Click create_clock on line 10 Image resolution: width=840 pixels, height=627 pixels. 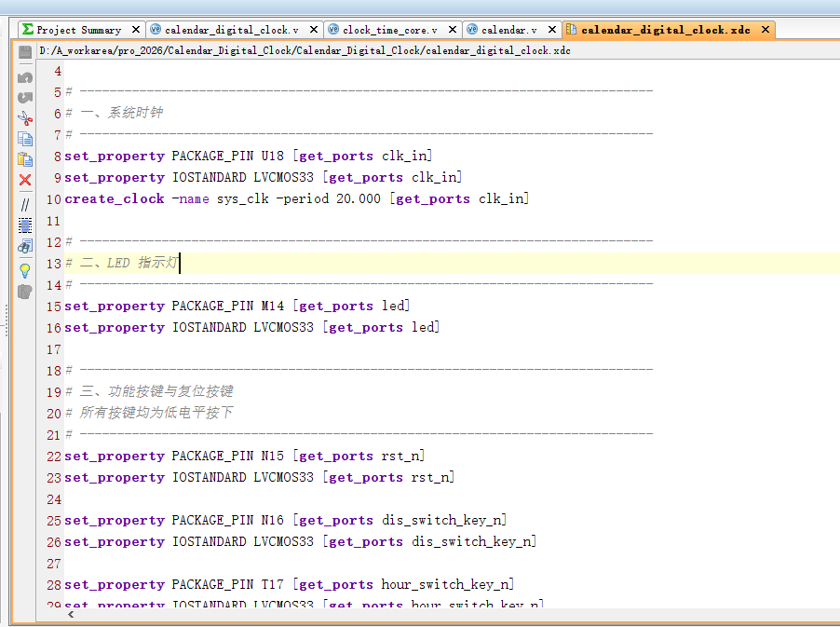tap(115, 198)
